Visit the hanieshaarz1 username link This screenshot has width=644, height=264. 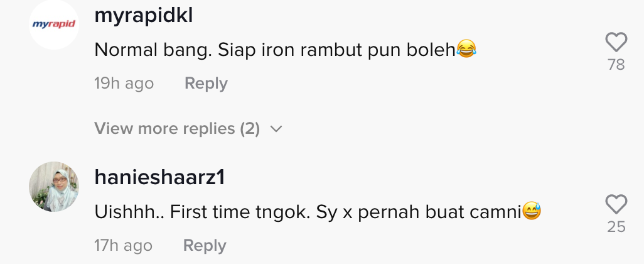click(x=160, y=178)
